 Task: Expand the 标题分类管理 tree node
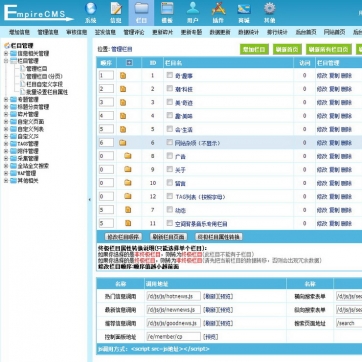(6, 107)
